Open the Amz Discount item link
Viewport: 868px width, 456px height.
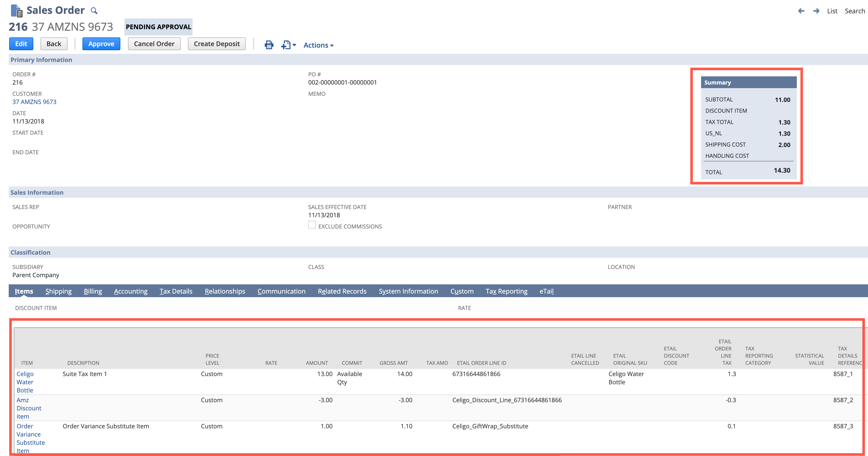click(29, 408)
